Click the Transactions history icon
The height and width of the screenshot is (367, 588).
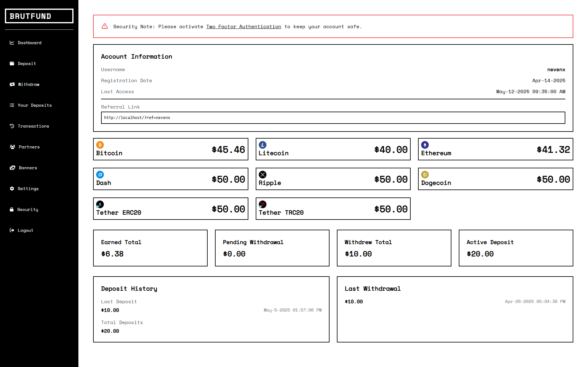[12, 126]
